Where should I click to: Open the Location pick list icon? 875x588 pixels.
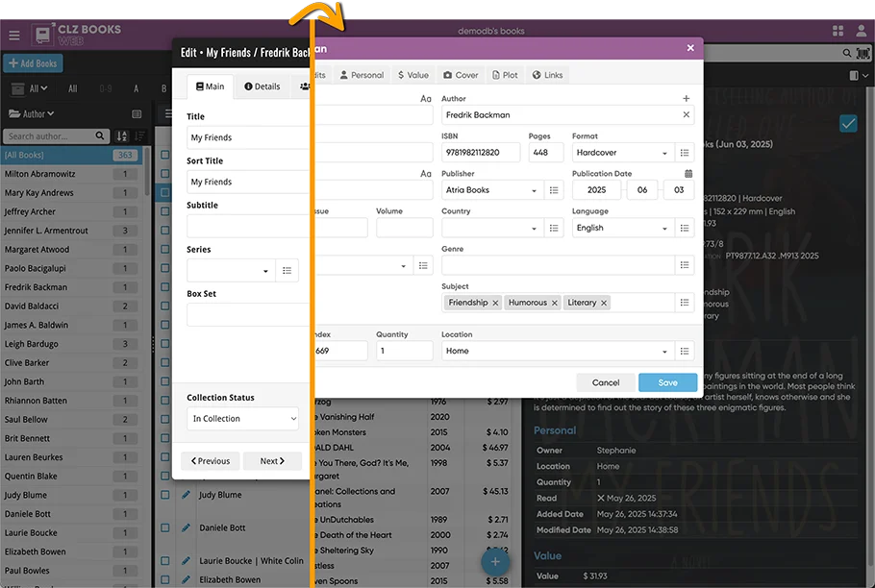(x=685, y=351)
